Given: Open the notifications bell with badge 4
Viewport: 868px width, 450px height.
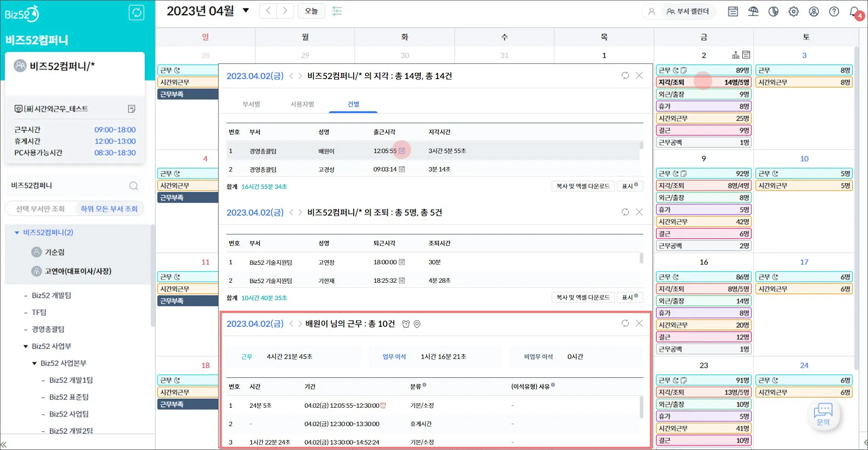Looking at the screenshot, I should 855,12.
